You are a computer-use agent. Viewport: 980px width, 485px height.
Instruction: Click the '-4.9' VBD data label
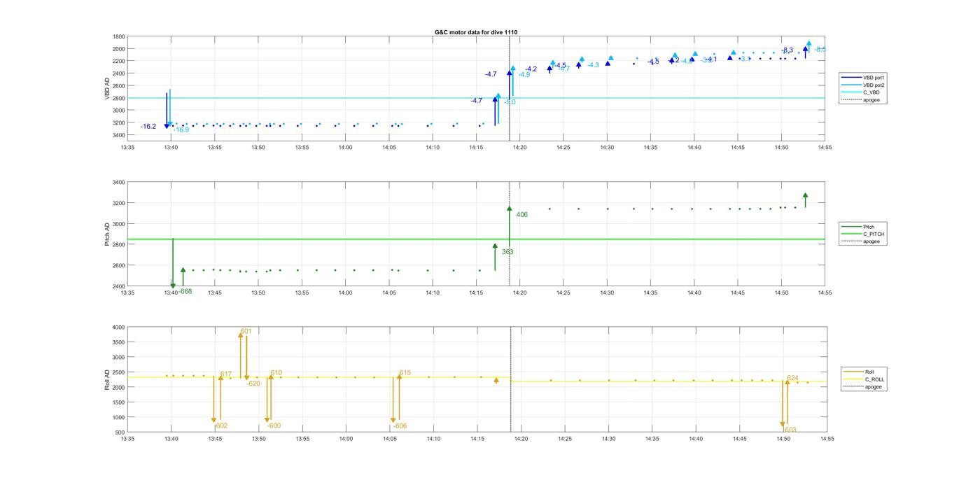(x=524, y=74)
